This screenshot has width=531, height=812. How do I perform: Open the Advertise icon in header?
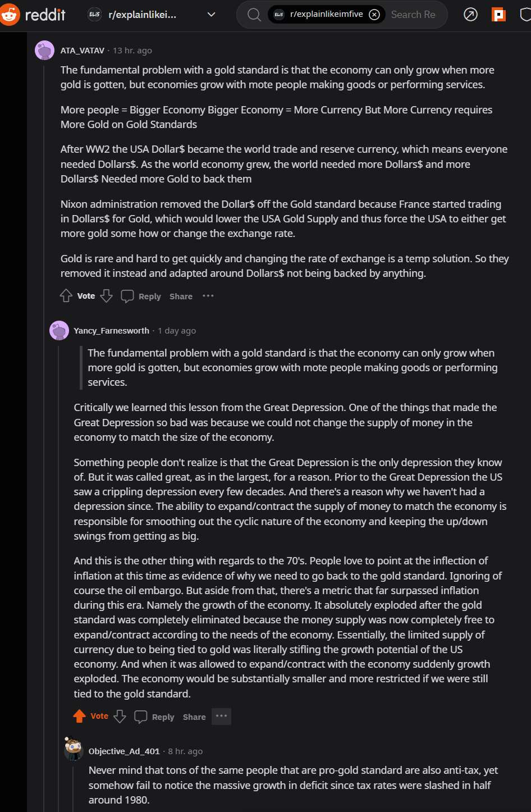click(x=470, y=15)
